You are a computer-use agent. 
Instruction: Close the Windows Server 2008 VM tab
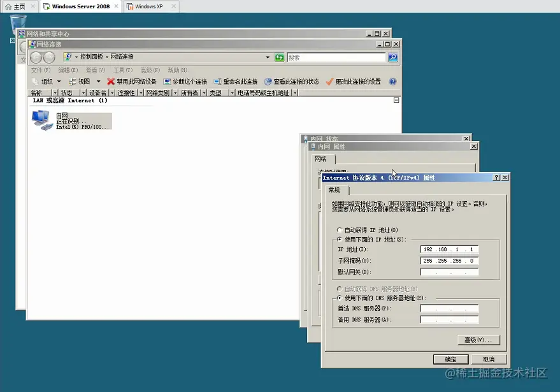(x=116, y=6)
